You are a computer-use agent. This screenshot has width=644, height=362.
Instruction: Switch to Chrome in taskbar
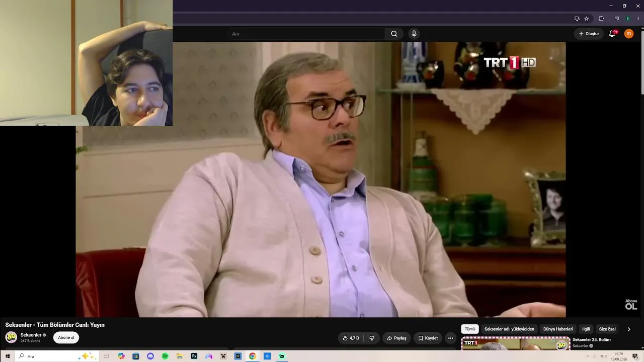click(253, 356)
